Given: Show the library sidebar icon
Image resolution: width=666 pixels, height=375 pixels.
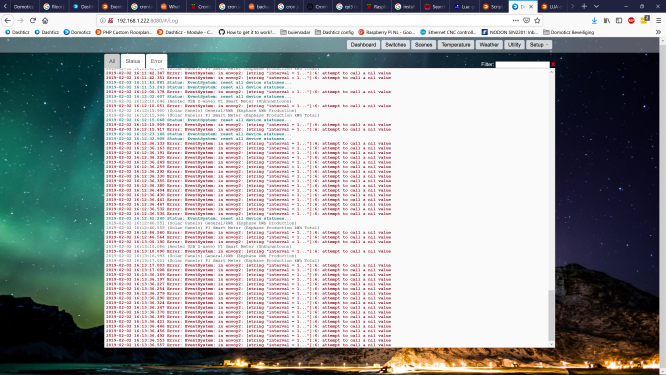Looking at the screenshot, I should click(x=607, y=20).
